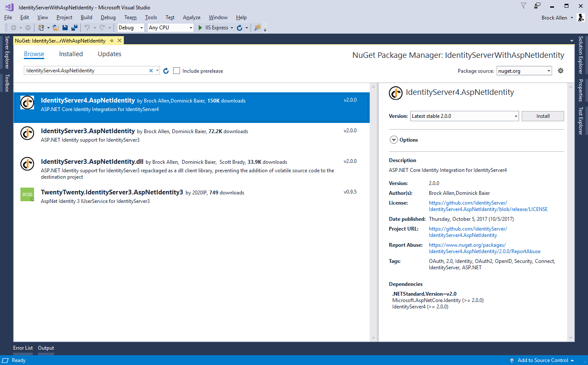Click the Find in Files toolbar icon
588x365 pixels.
tap(257, 28)
